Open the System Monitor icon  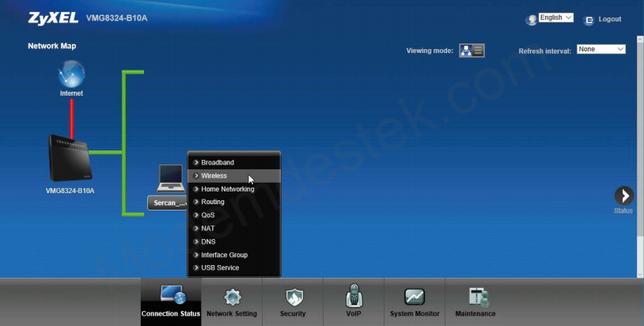[415, 297]
